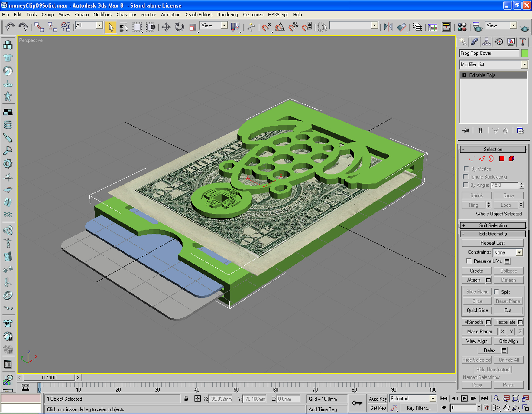
Task: Click the Grow selection button
Action: pos(509,195)
